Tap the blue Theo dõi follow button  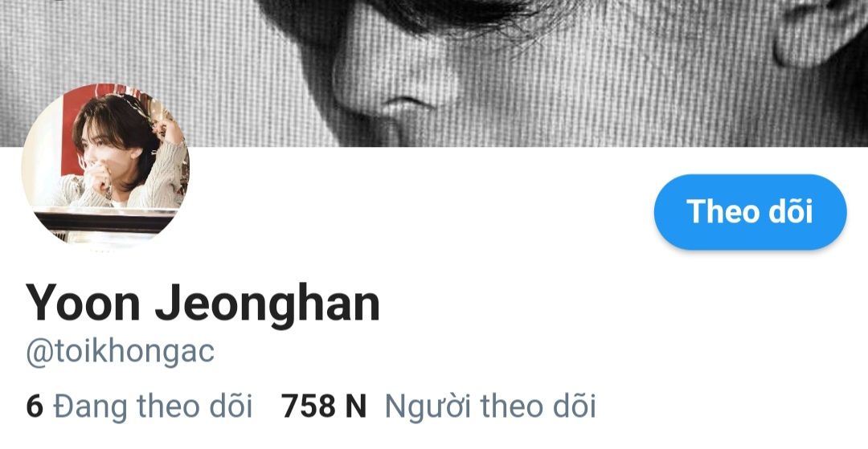tap(750, 212)
